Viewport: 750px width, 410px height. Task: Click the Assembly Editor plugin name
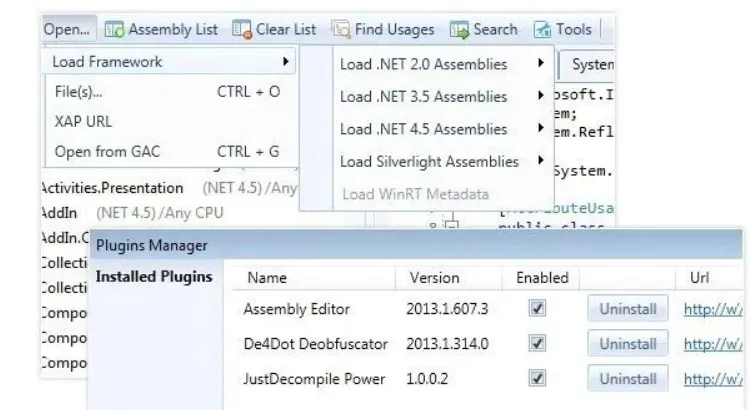tap(297, 309)
